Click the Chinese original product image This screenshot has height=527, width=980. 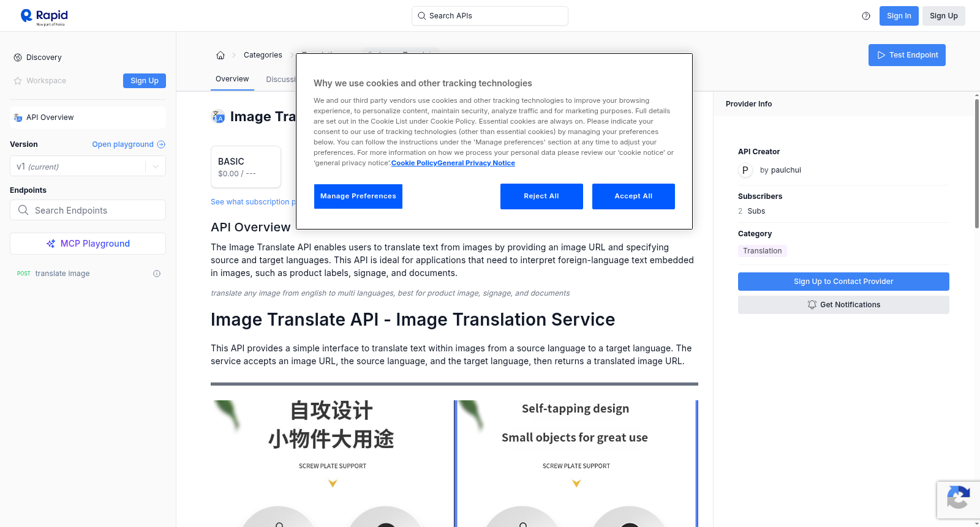332,463
